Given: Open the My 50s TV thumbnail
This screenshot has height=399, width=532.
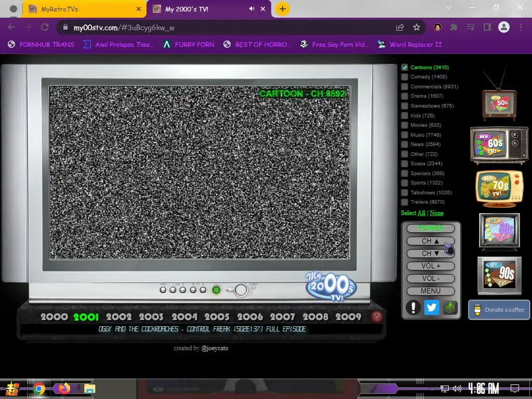Looking at the screenshot, I should (x=499, y=104).
